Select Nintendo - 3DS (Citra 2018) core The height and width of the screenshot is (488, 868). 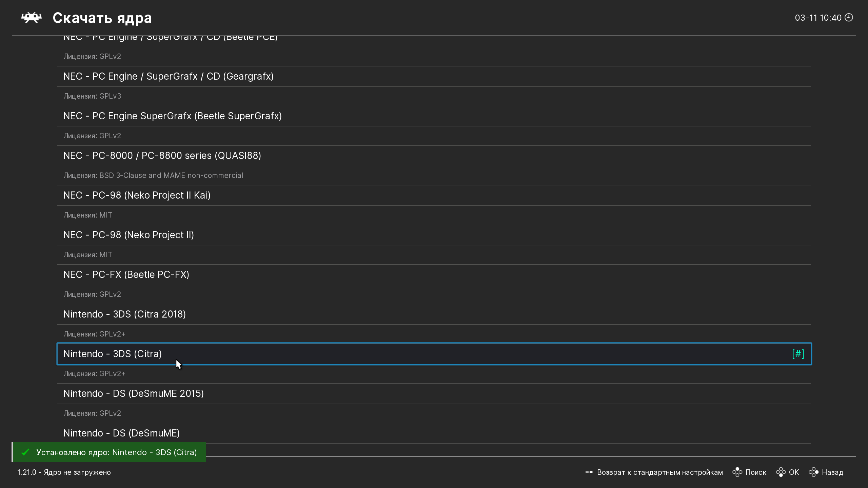pyautogui.click(x=124, y=314)
